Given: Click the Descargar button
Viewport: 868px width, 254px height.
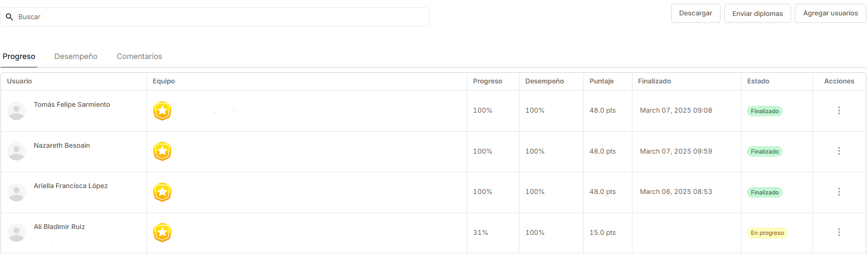Looking at the screenshot, I should tap(696, 13).
